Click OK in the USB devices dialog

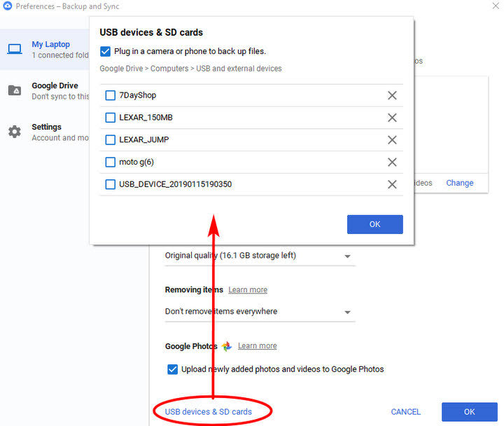tap(374, 224)
